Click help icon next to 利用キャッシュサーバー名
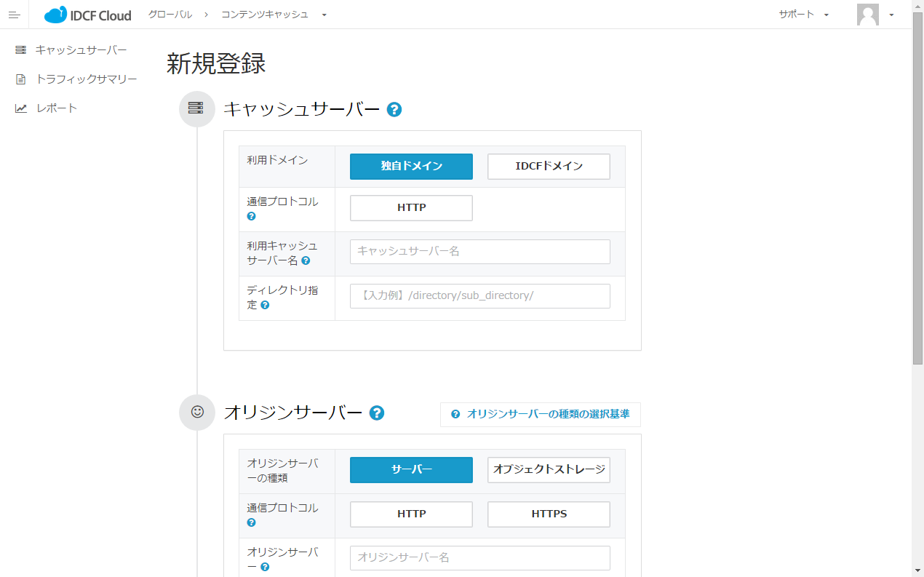924x577 pixels. pos(306,260)
